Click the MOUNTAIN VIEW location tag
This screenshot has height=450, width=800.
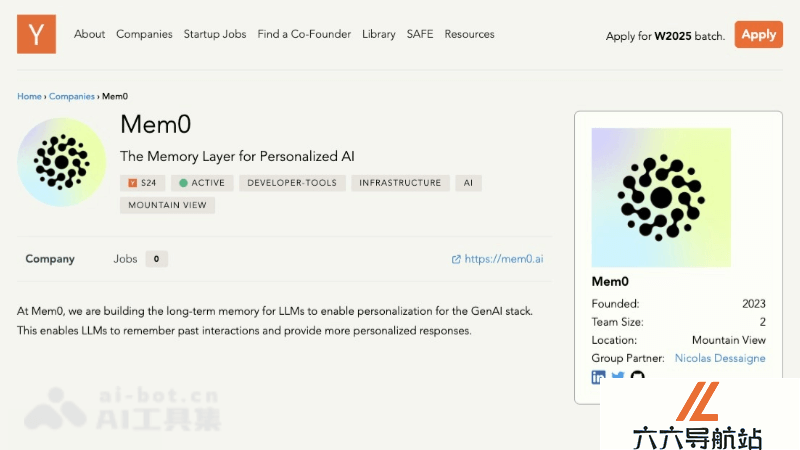167,205
